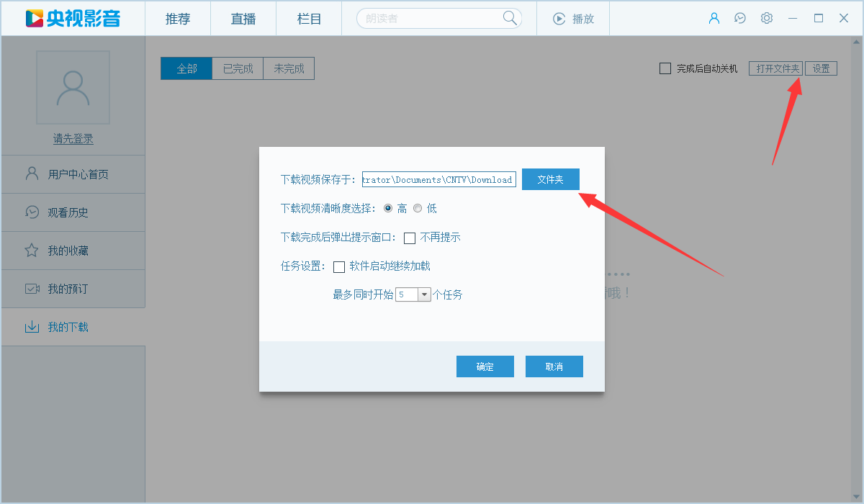864x504 pixels.
Task: Click the 播放 play icon
Action: [560, 18]
